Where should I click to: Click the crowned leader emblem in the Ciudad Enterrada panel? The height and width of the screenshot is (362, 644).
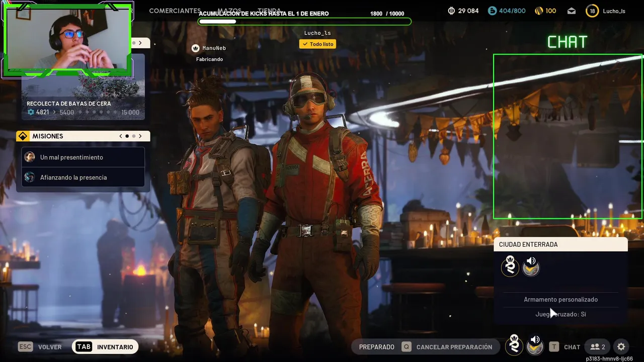(510, 266)
